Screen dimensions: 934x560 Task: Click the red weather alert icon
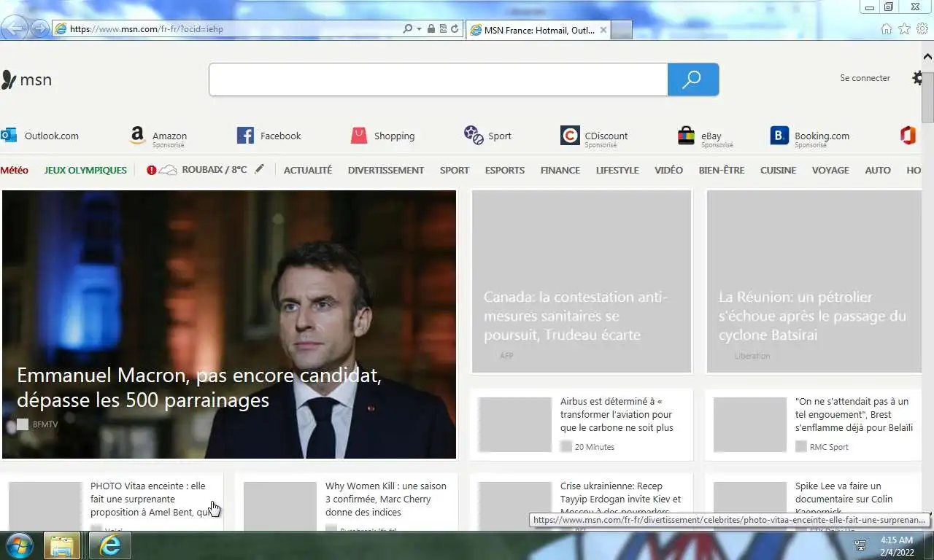(151, 170)
